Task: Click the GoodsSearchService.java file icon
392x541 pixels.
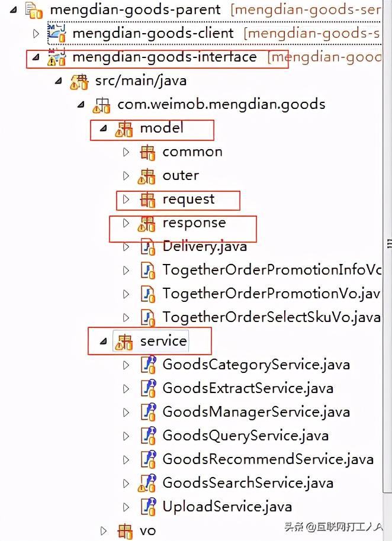Action: (147, 484)
